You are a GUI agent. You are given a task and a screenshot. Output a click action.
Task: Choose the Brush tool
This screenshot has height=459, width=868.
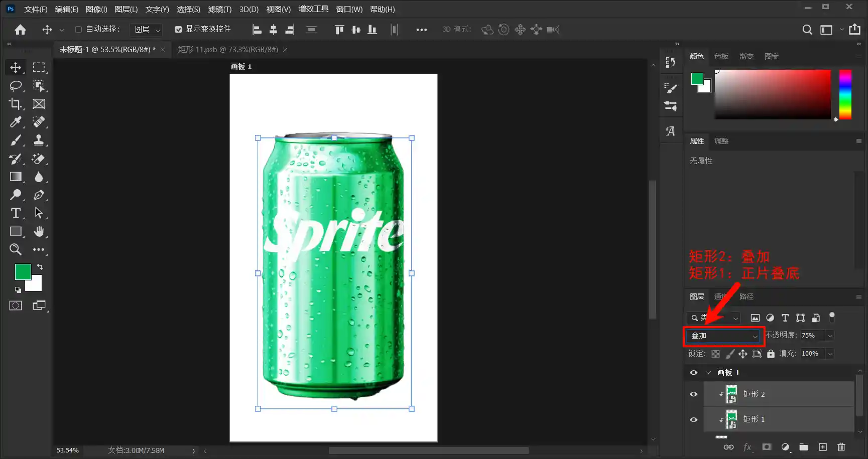coord(16,140)
